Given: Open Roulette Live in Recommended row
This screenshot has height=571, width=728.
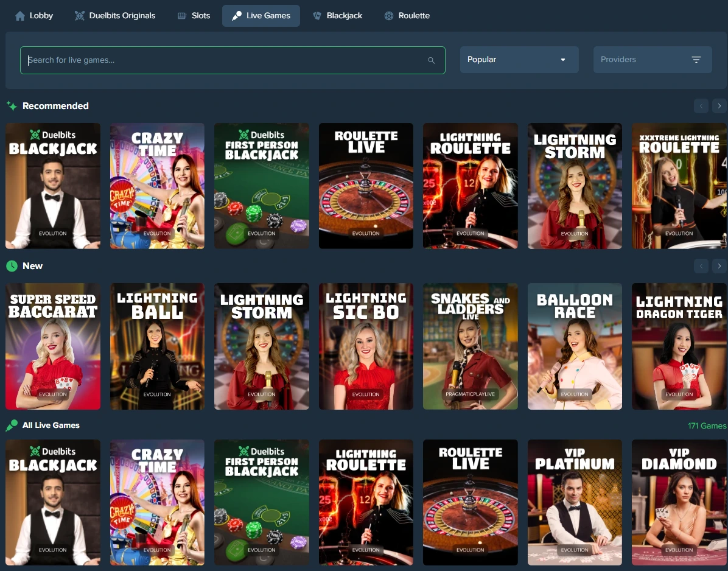Looking at the screenshot, I should (366, 186).
